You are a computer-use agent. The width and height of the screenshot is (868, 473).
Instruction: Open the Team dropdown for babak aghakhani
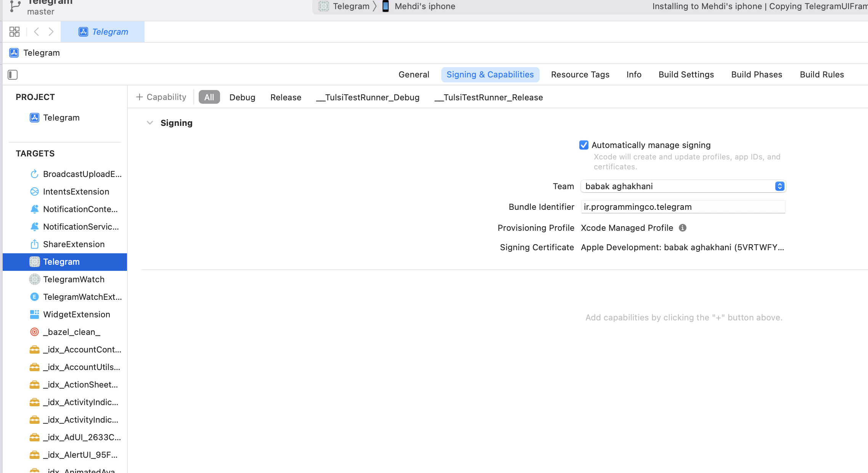[780, 186]
